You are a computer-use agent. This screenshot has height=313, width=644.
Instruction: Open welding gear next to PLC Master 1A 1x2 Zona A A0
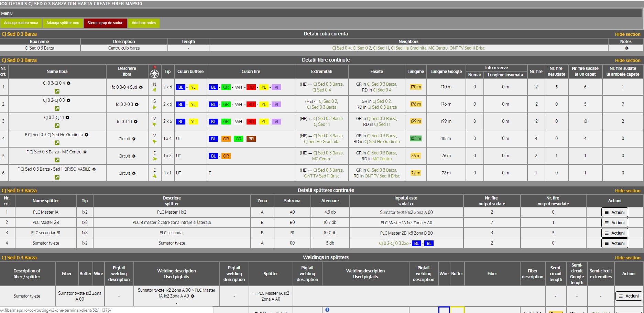[x=193, y=296]
